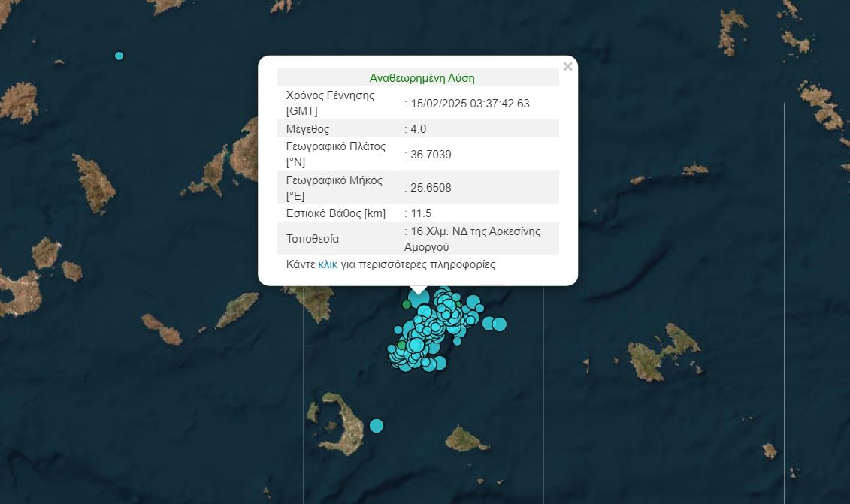Click the small island southeast of the earthquake cluster
Screen dimensions: 850x504
click(x=466, y=439)
